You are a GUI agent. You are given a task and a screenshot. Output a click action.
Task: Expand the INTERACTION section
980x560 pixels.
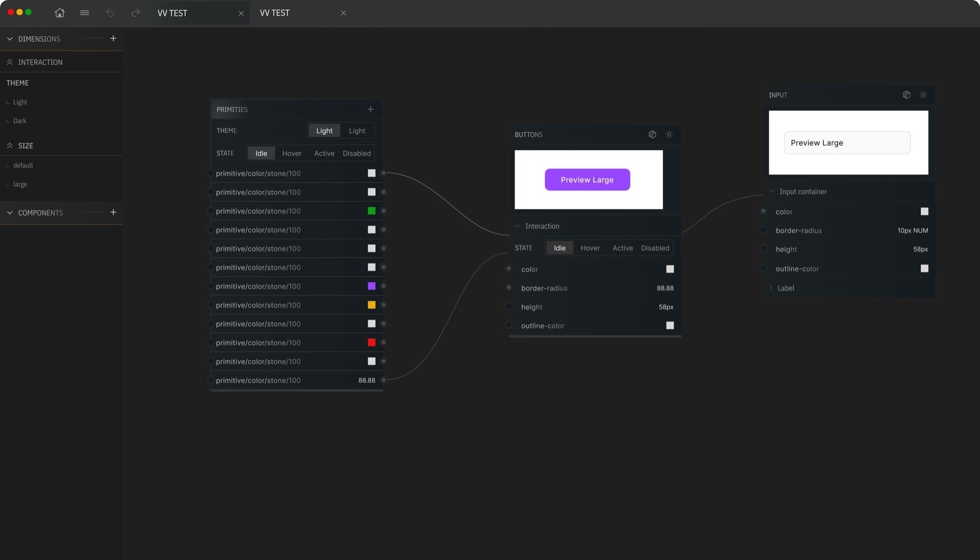10,62
